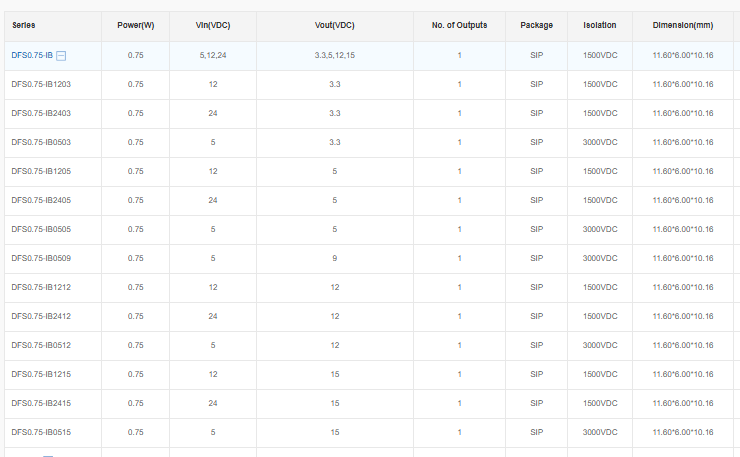The width and height of the screenshot is (740, 457).
Task: Click the Dimension(mm) column header
Action: 683,25
